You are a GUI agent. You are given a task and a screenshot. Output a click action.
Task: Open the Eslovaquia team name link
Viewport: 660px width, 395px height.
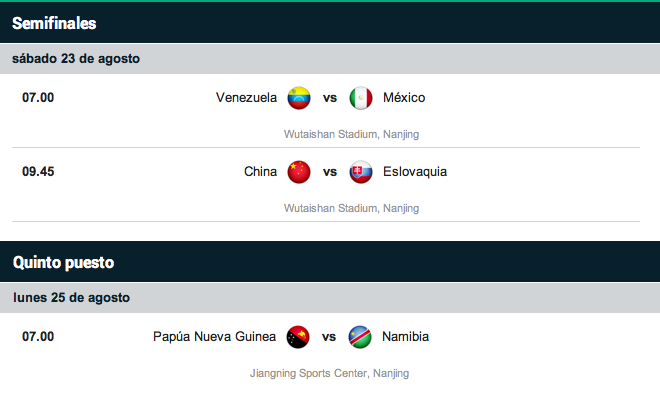415,172
